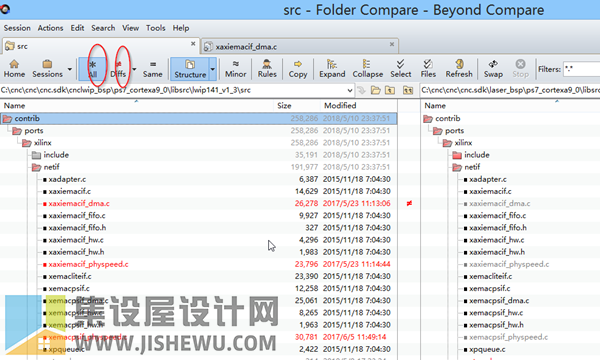Toggle the Diffs display filter
600x360 pixels.
pos(118,69)
